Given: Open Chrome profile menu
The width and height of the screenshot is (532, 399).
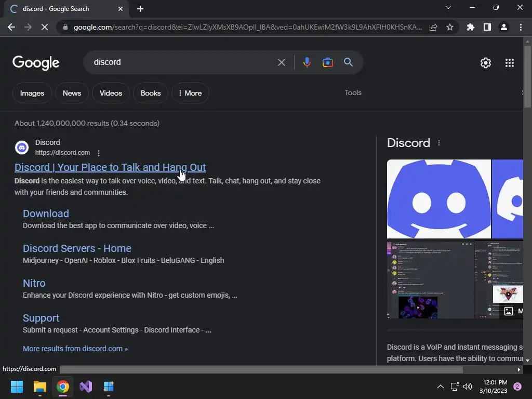Looking at the screenshot, I should tap(504, 27).
